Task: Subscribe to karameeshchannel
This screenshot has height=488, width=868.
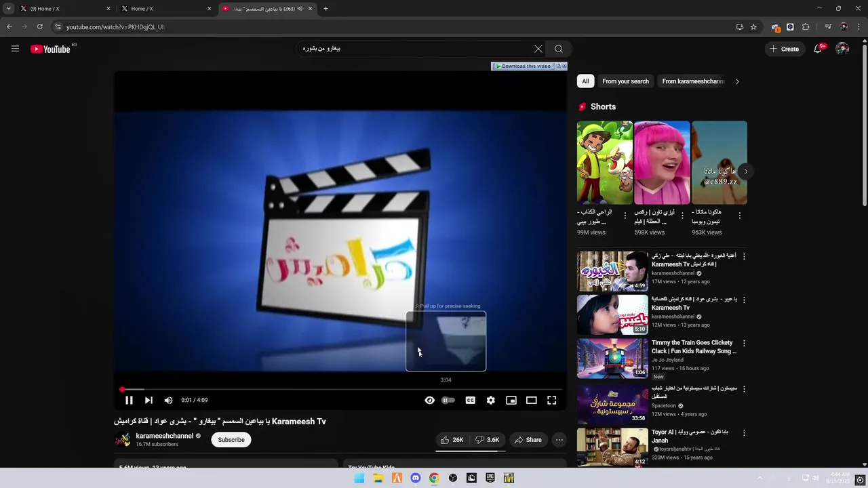Action: pyautogui.click(x=231, y=440)
